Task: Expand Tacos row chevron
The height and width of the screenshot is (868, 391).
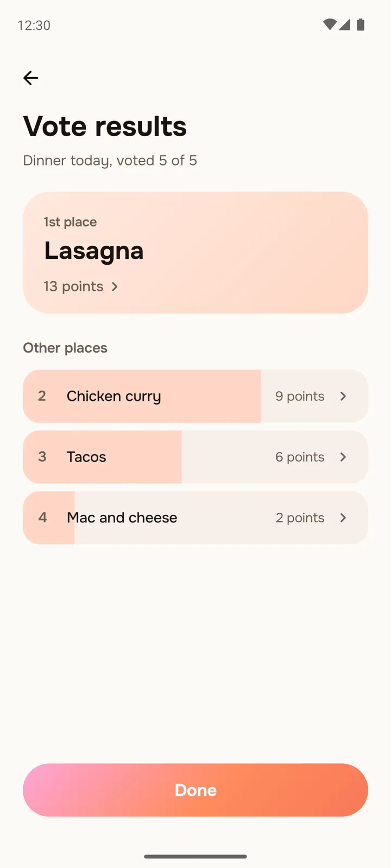Action: point(343,457)
